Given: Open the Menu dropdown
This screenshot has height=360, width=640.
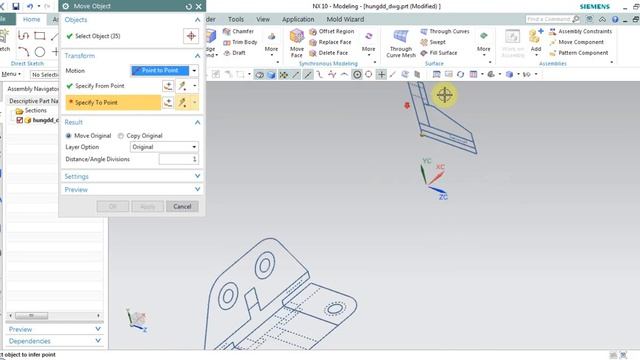Looking at the screenshot, I should (11, 74).
